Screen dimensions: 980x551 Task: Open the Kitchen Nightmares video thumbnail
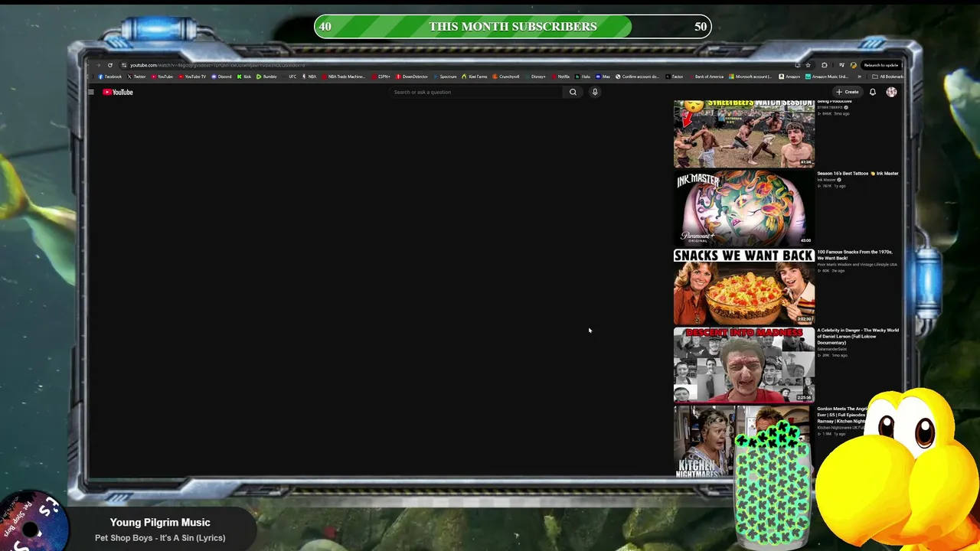click(x=704, y=442)
